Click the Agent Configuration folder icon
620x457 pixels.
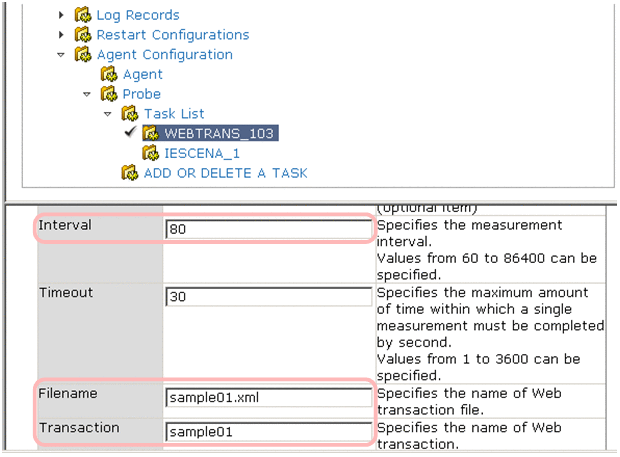click(x=83, y=55)
